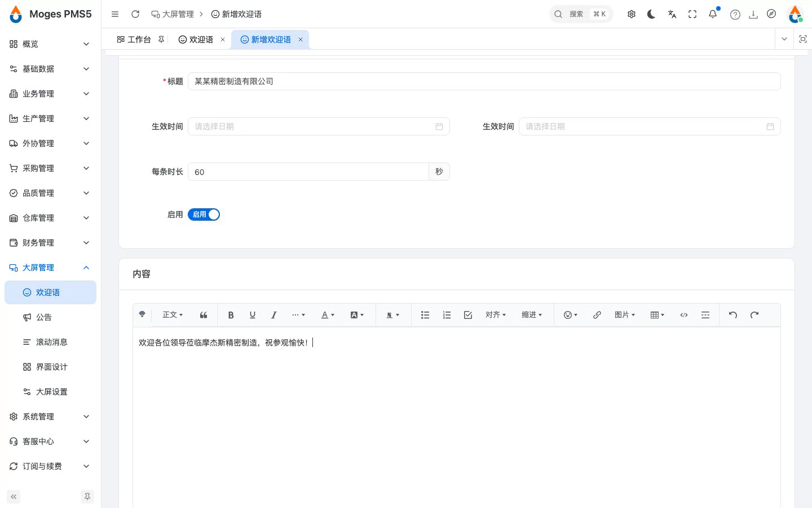Click the 大屏管理 breadcrumb link
812x508 pixels.
(x=173, y=14)
